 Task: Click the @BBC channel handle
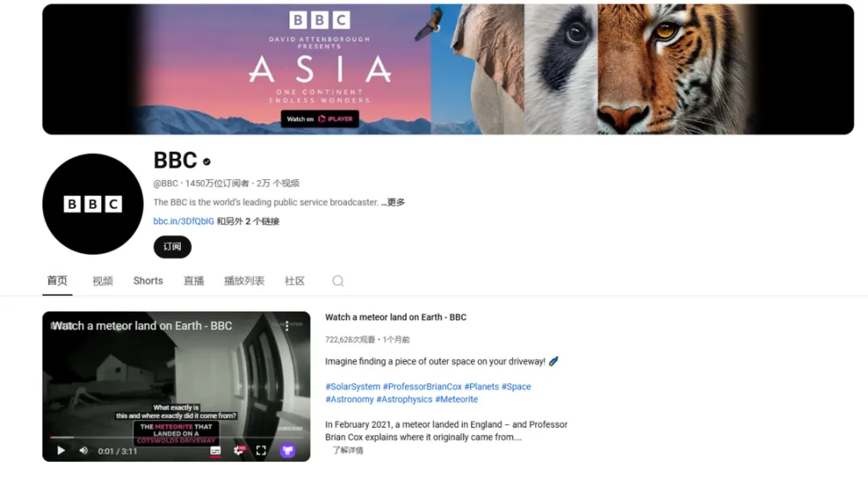point(166,183)
